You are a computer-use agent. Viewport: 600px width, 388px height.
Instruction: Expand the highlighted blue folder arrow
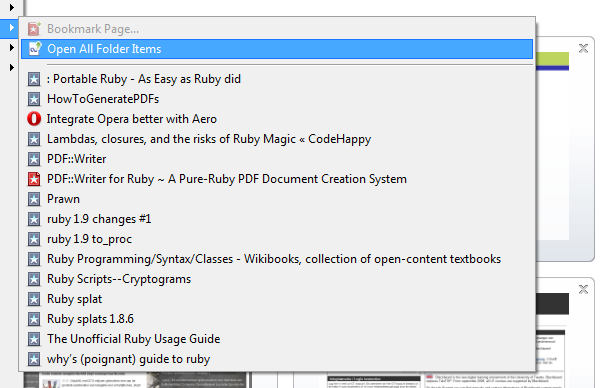(11, 28)
